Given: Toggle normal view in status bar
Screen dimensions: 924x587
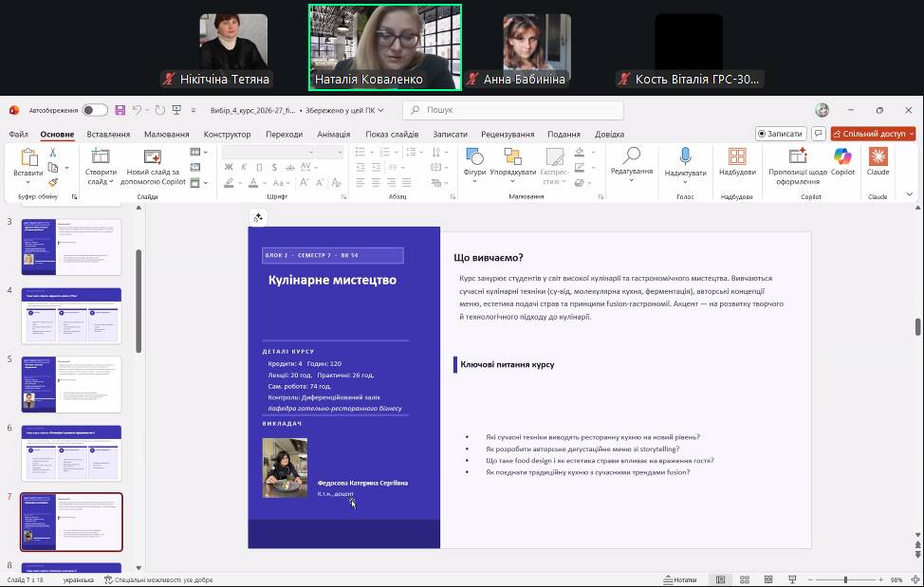Looking at the screenshot, I should [x=721, y=579].
